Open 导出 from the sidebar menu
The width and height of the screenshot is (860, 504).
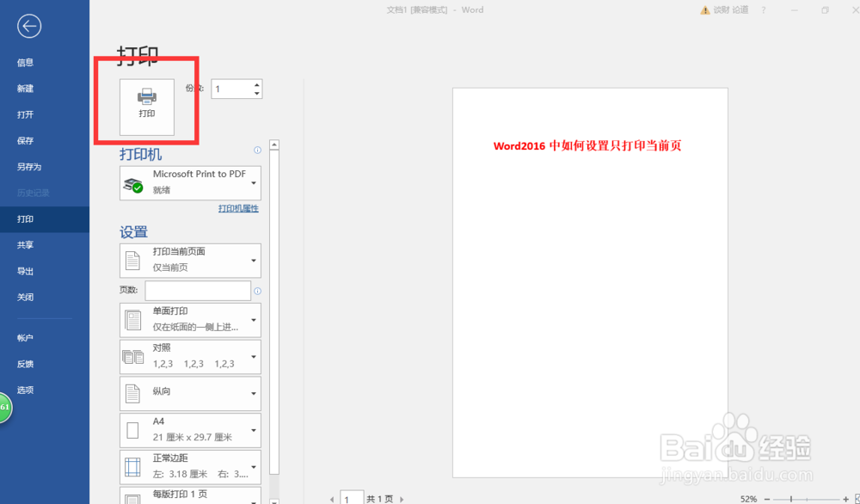click(25, 271)
